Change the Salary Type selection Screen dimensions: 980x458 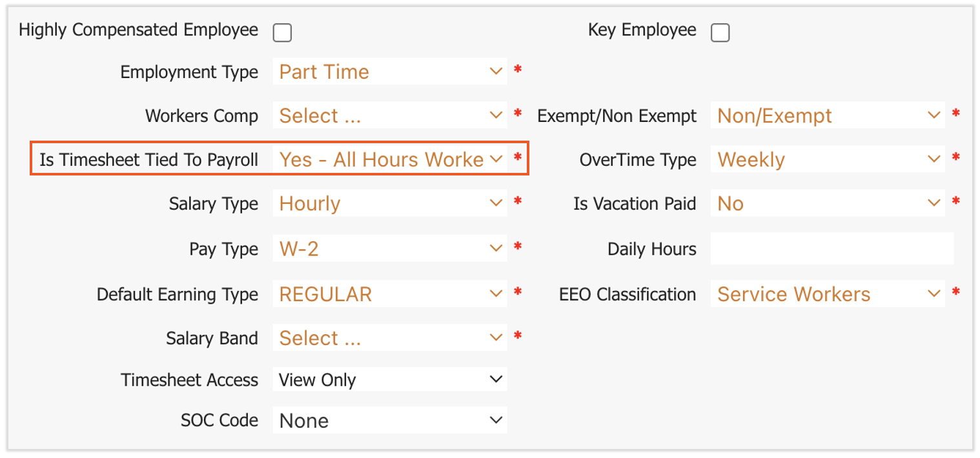click(x=389, y=204)
